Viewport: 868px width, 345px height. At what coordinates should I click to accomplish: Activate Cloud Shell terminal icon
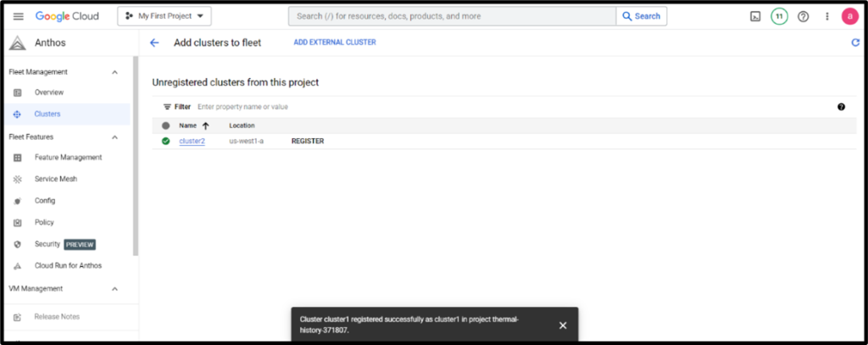coord(755,16)
